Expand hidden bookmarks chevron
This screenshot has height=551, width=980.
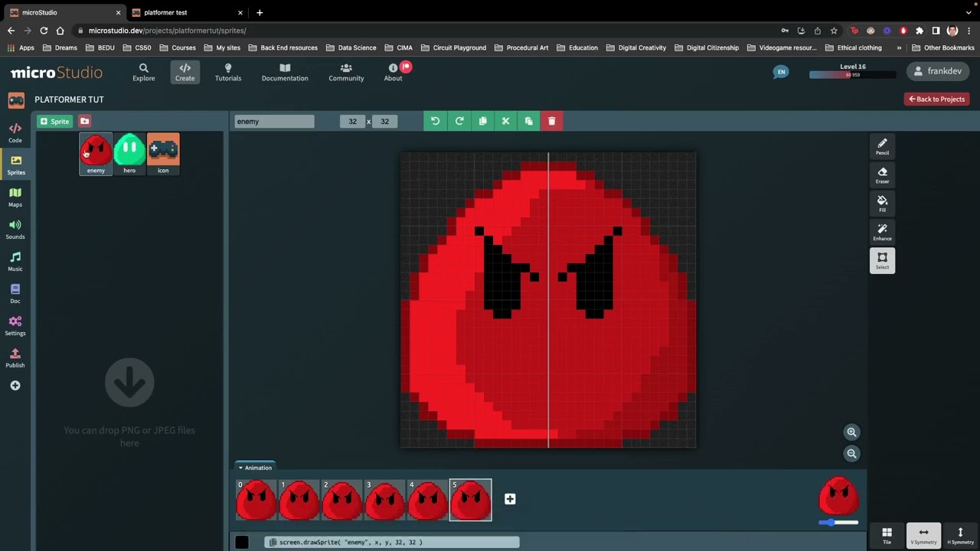[899, 47]
